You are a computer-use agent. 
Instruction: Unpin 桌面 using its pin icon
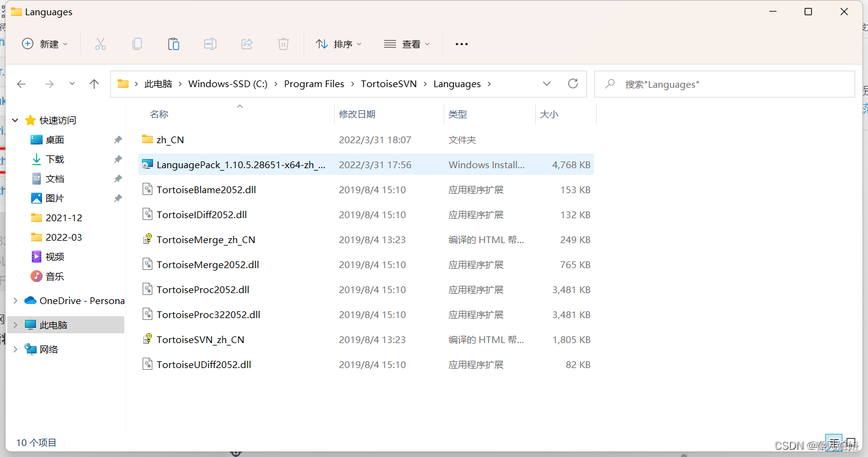point(118,140)
